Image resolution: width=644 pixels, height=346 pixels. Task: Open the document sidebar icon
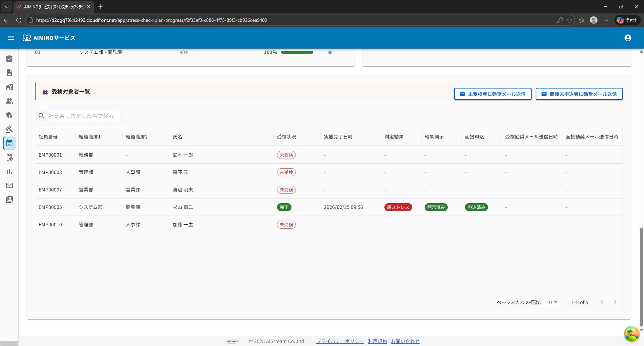tap(9, 73)
